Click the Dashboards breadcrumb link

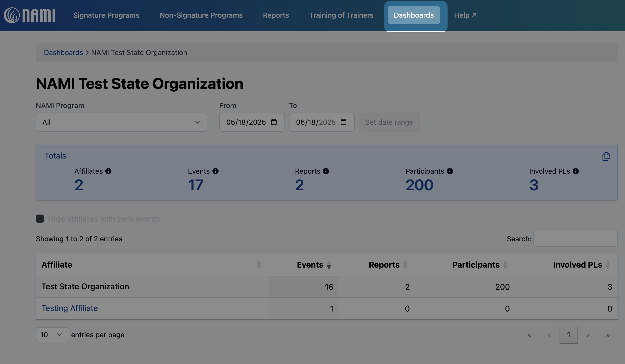pyautogui.click(x=63, y=53)
